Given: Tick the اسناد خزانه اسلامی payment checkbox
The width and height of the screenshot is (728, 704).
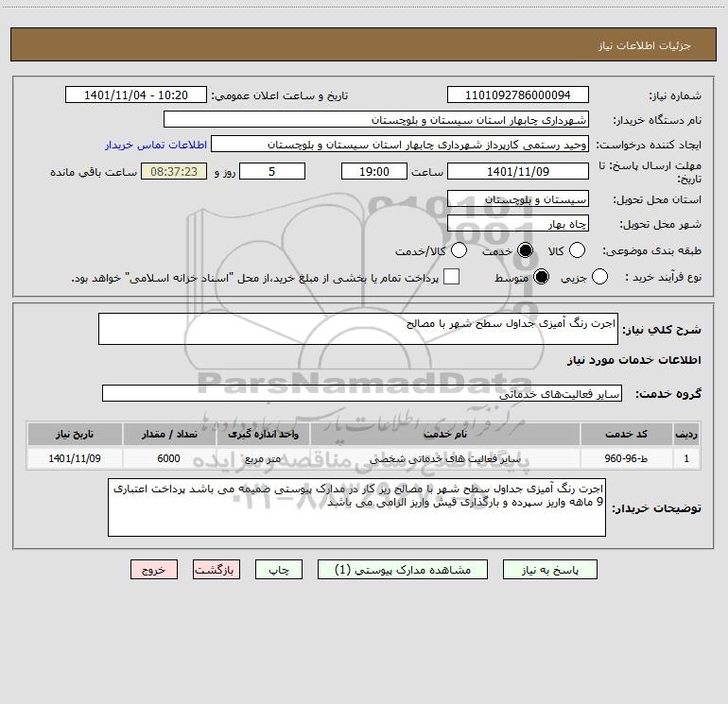Looking at the screenshot, I should click(451, 277).
